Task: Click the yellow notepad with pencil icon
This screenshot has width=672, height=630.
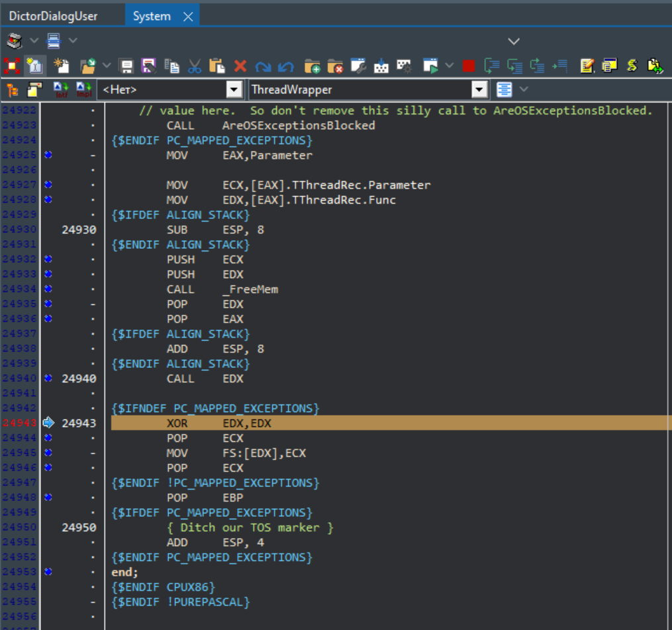Action: point(587,66)
